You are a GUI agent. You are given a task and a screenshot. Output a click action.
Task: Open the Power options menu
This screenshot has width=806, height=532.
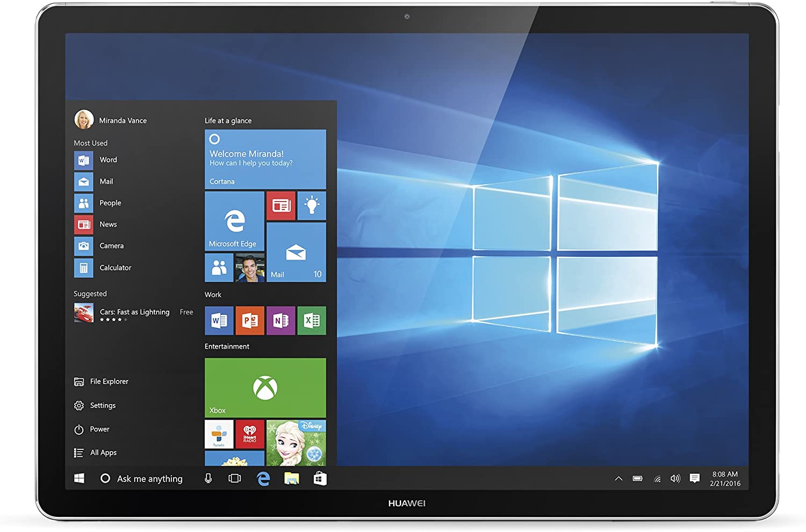click(x=99, y=429)
